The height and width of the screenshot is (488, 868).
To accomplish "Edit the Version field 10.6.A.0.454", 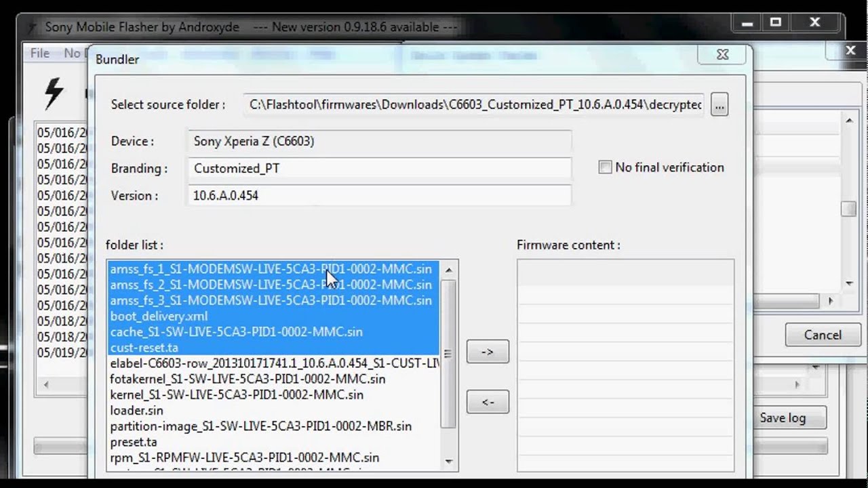I will click(x=379, y=195).
